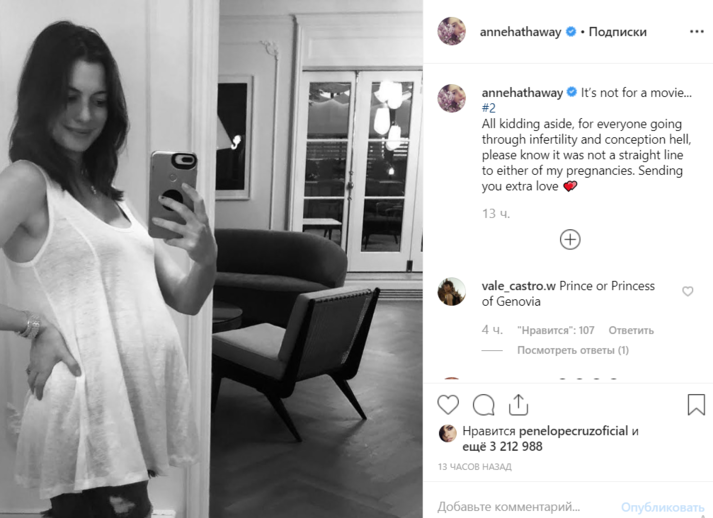Image resolution: width=713 pixels, height=518 pixels.
Task: Open the #2 hashtag link
Action: (488, 108)
